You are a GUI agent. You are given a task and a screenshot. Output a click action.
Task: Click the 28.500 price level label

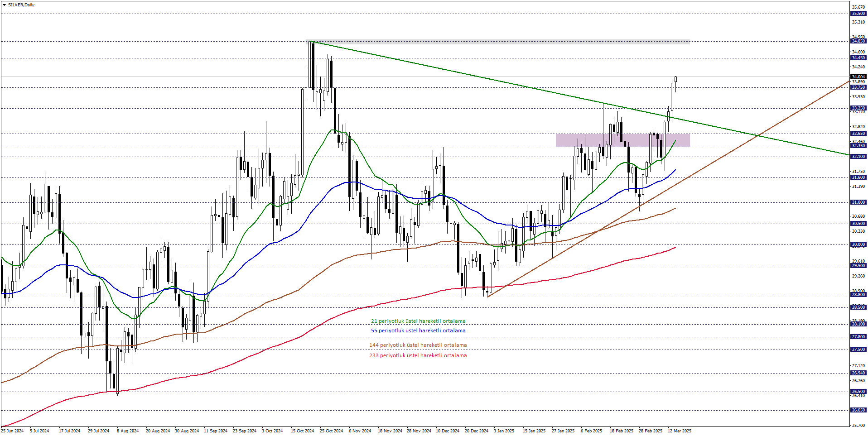click(x=858, y=307)
